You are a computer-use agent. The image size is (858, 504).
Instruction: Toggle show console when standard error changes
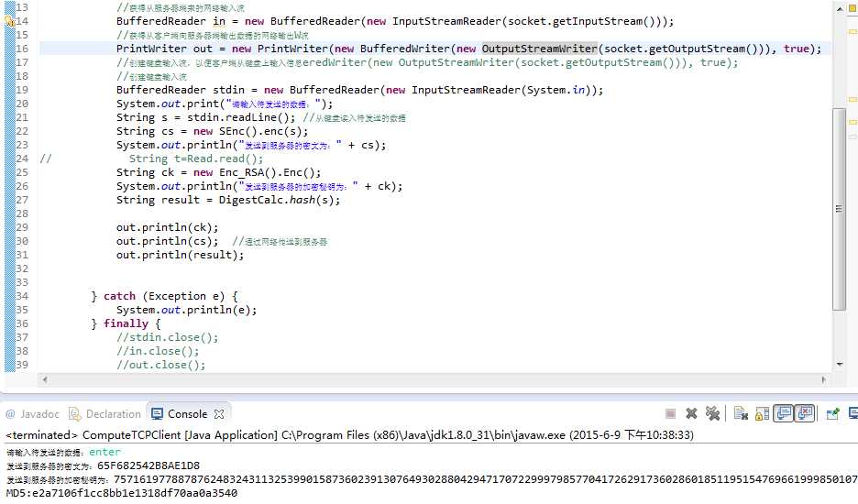pos(805,413)
